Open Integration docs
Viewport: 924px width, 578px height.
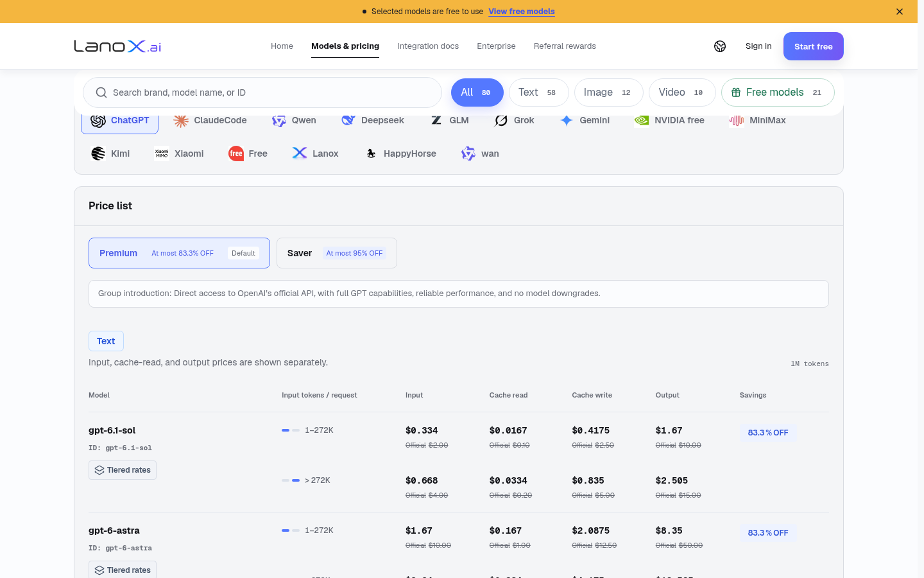428,46
